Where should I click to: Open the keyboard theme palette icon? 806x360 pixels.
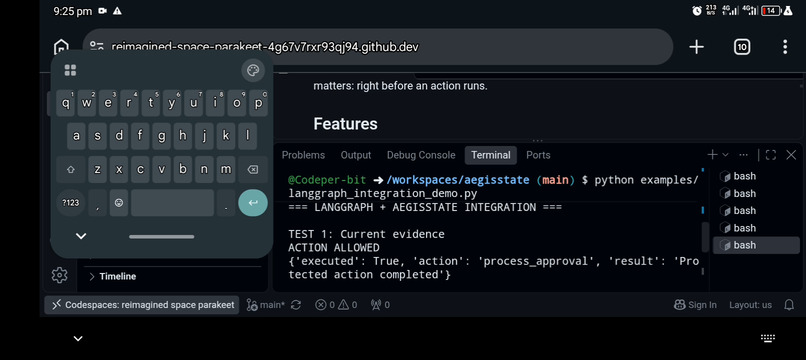(x=253, y=70)
